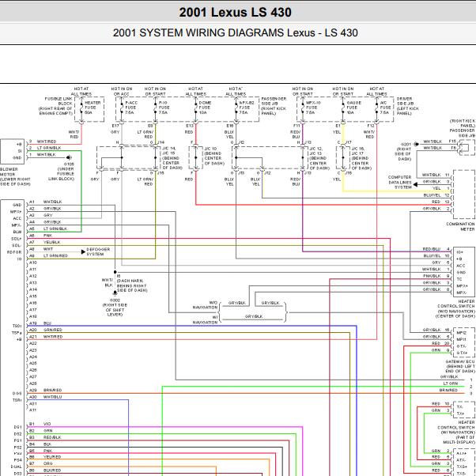The width and height of the screenshot is (476, 476).
Task: Select the 'RED 20' Gateway ECU pin label
Action: tap(440, 343)
